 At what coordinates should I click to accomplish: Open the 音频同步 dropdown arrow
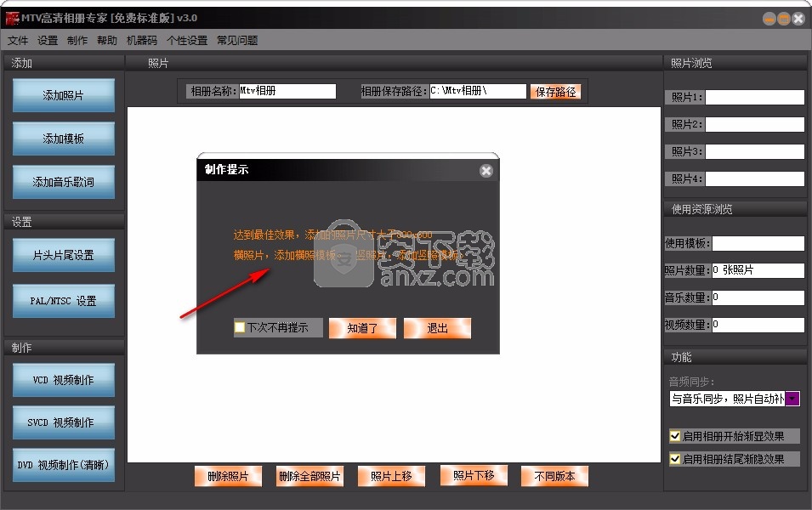click(x=792, y=399)
